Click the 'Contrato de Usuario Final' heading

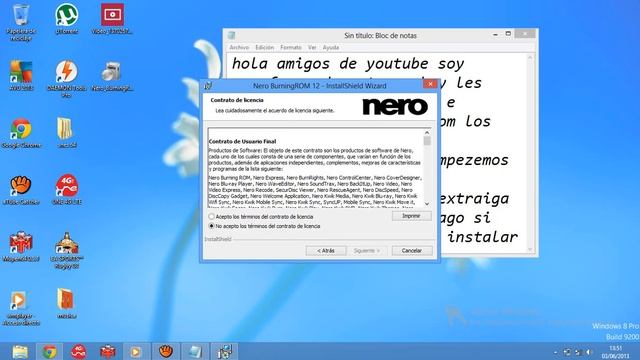(x=242, y=142)
